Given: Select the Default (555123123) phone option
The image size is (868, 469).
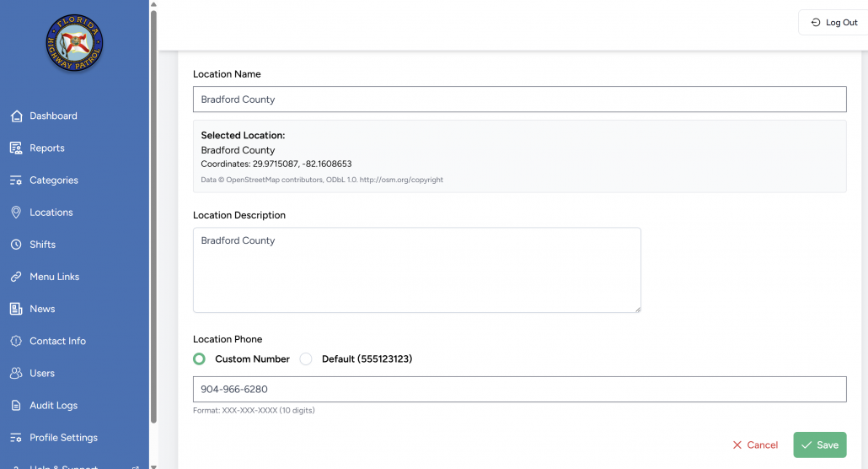Looking at the screenshot, I should [x=306, y=358].
